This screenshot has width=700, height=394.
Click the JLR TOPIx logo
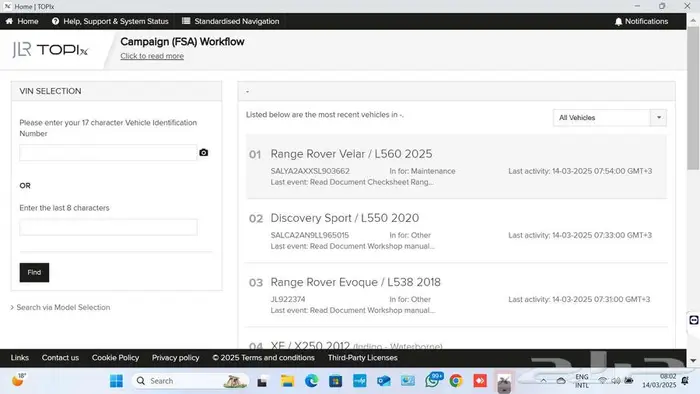click(50, 50)
